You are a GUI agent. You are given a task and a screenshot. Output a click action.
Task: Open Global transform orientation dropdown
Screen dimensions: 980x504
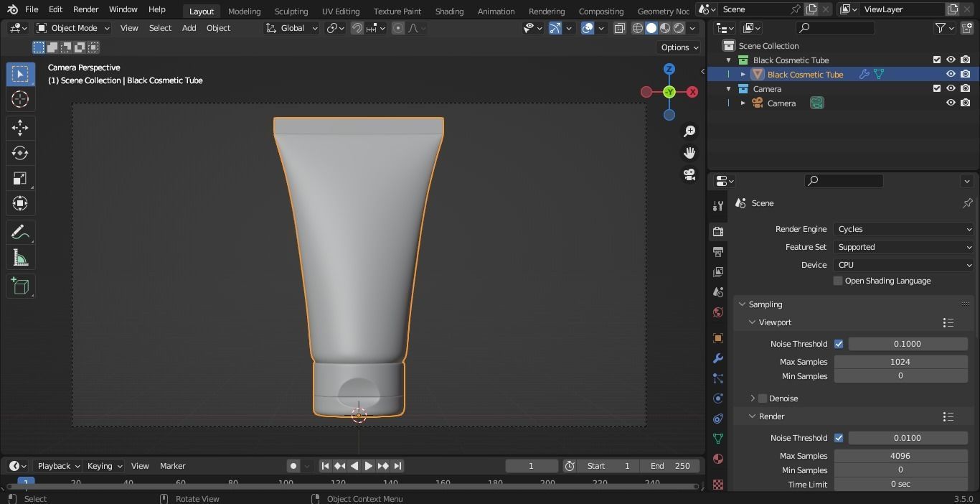click(292, 28)
